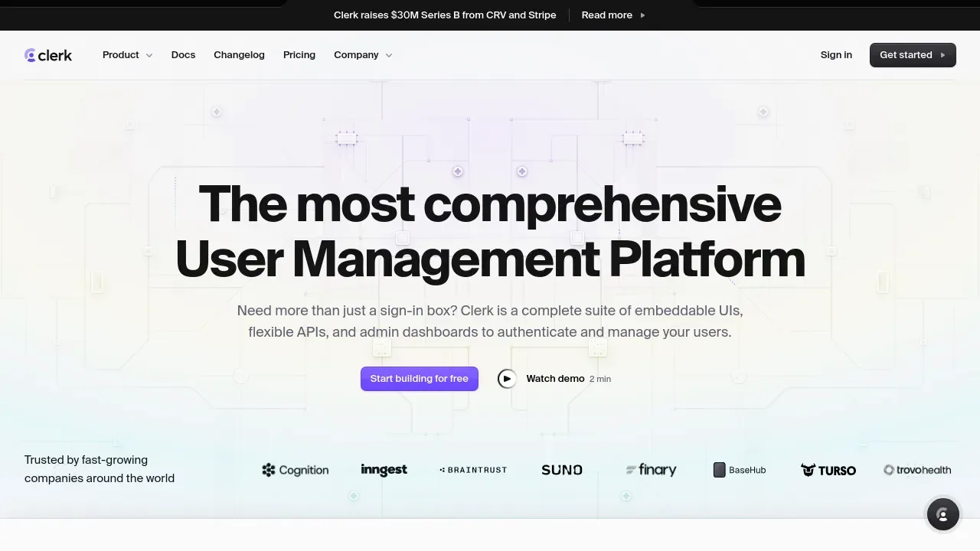Expand the Company dropdown
This screenshot has height=551, width=980.
point(363,55)
